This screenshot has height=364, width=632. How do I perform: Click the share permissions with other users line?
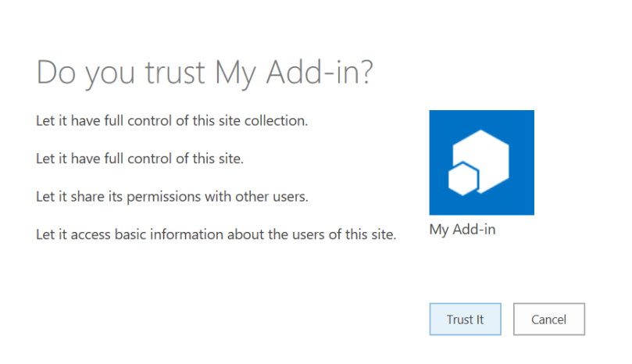pos(172,197)
